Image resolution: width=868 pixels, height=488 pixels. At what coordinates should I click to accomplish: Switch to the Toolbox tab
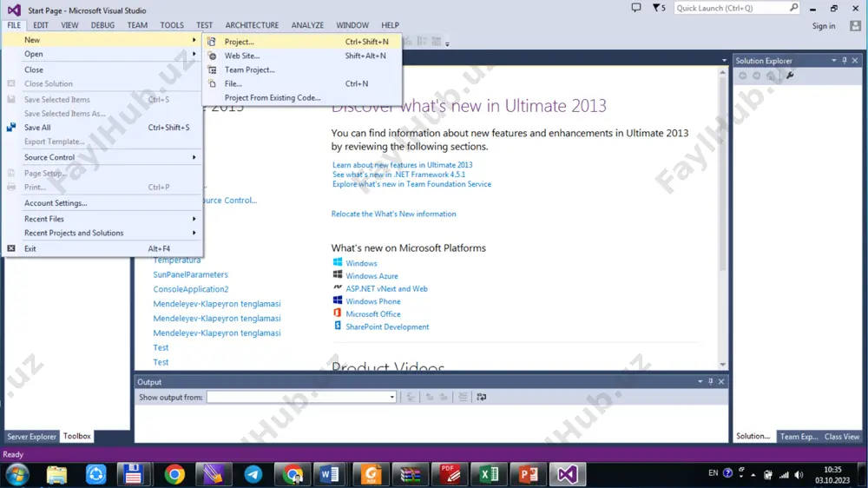point(77,437)
